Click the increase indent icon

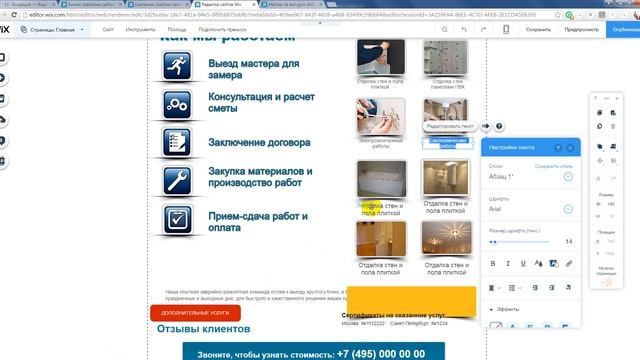pos(551,288)
